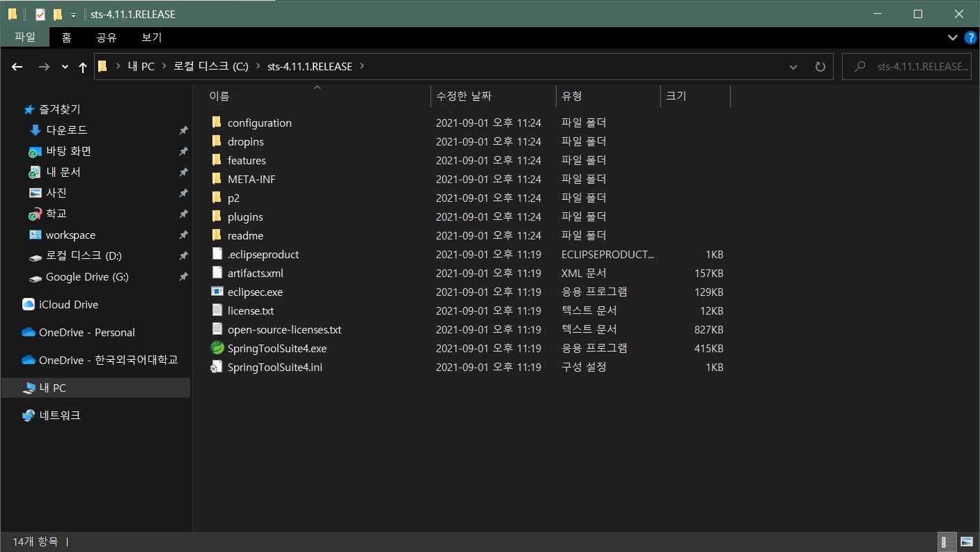Click the readme folder icon

click(x=217, y=235)
